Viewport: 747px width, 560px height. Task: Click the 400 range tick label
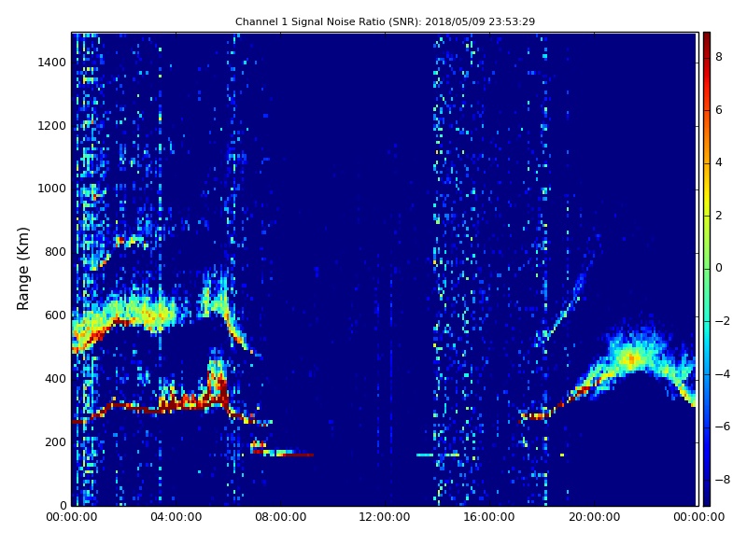[x=55, y=379]
